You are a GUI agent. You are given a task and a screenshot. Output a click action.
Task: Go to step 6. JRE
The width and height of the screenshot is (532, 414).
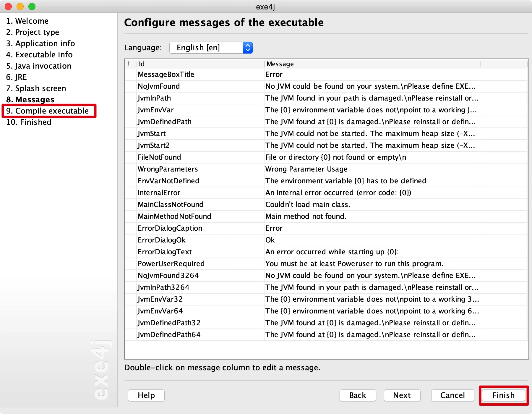(x=17, y=77)
